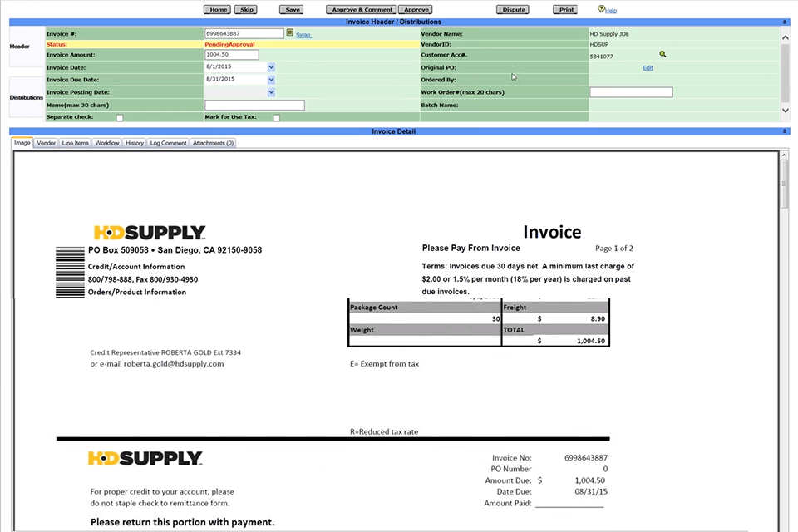Image resolution: width=798 pixels, height=532 pixels.
Task: Click the Date Due value 08/31/15
Action: 591,492
